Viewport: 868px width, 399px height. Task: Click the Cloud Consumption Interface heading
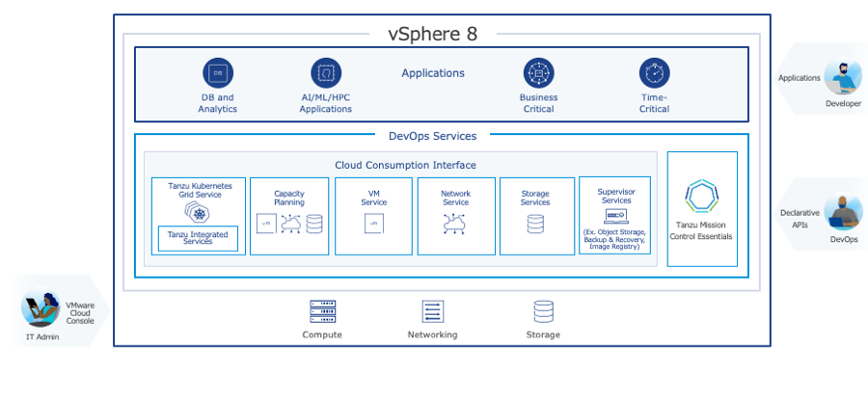[x=405, y=165]
